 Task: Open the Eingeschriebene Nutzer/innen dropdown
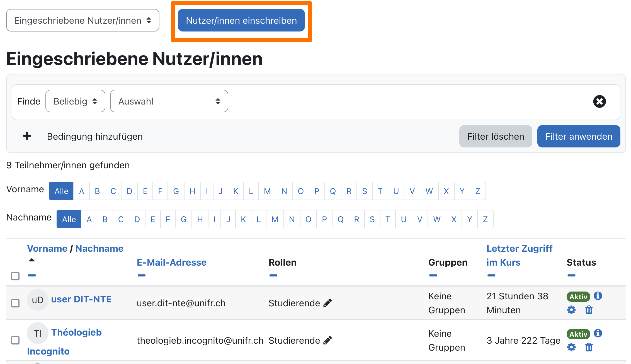pyautogui.click(x=82, y=20)
